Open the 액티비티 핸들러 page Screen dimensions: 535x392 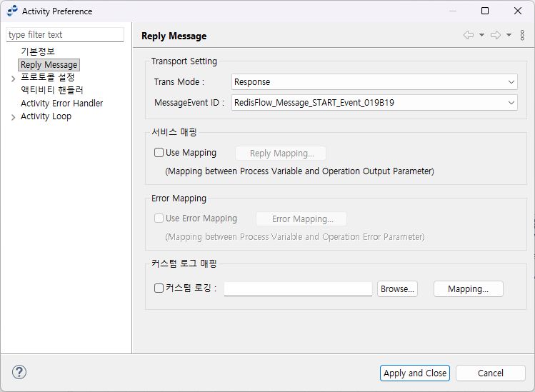[51, 91]
